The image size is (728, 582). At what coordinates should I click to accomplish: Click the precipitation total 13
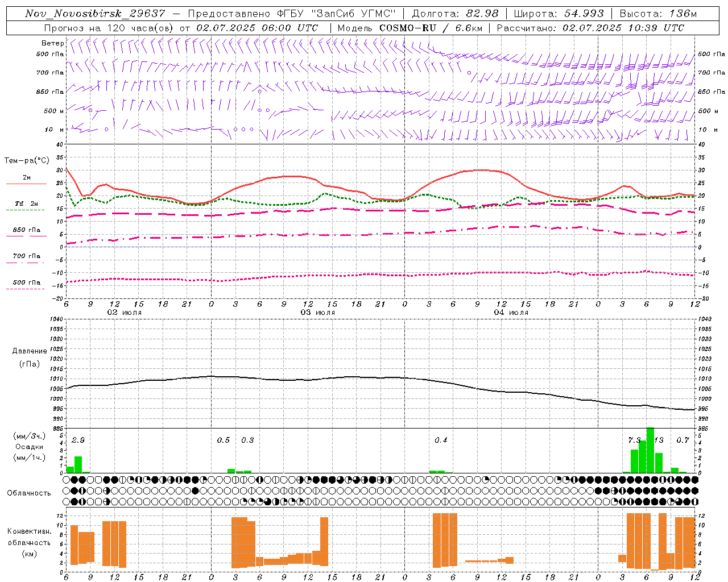[x=659, y=440]
